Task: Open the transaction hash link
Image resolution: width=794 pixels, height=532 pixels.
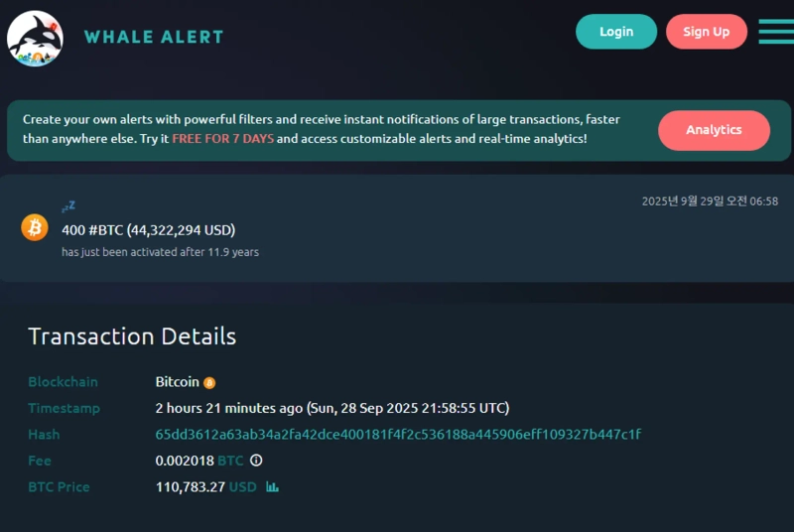Action: coord(398,435)
